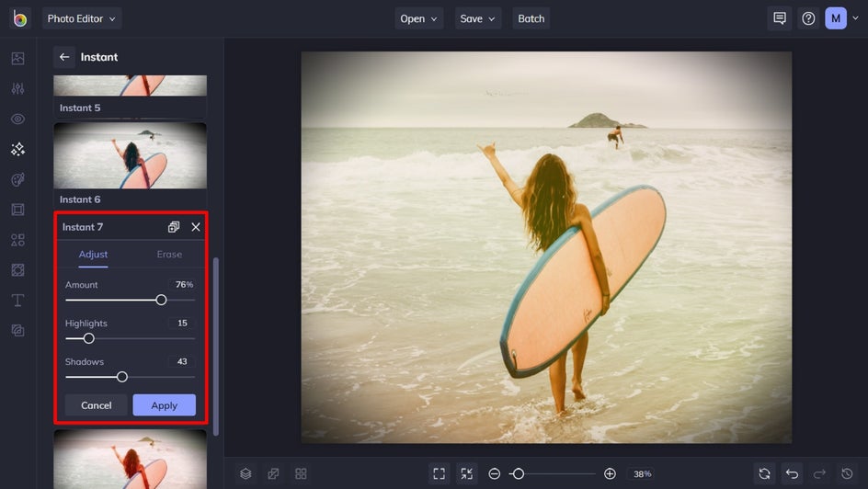
Task: Open the Edit adjustments sliders icon
Action: coord(17,88)
